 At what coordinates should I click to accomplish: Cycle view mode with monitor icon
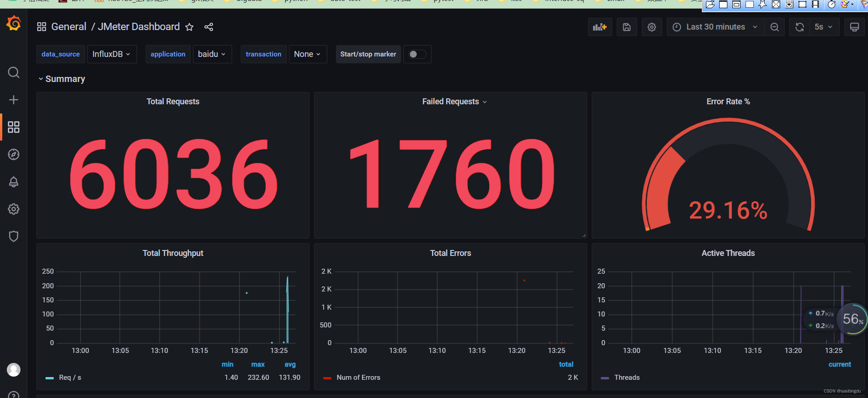(x=854, y=27)
